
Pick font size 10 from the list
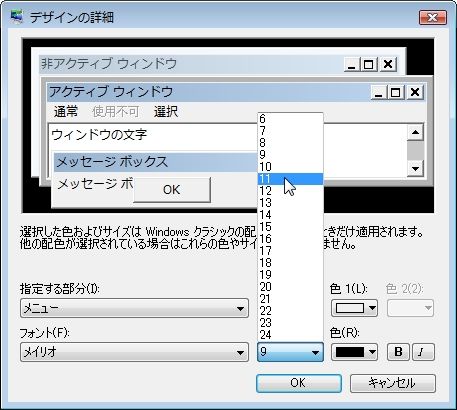290,167
